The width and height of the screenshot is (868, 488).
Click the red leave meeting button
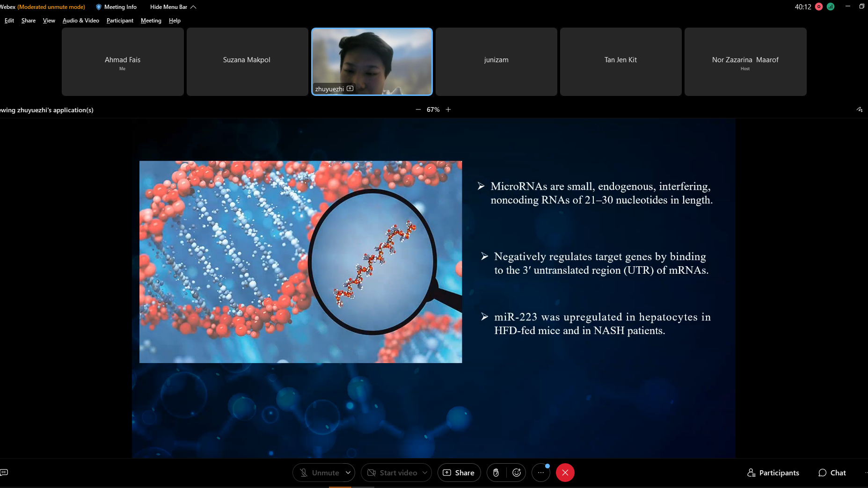coord(565,473)
